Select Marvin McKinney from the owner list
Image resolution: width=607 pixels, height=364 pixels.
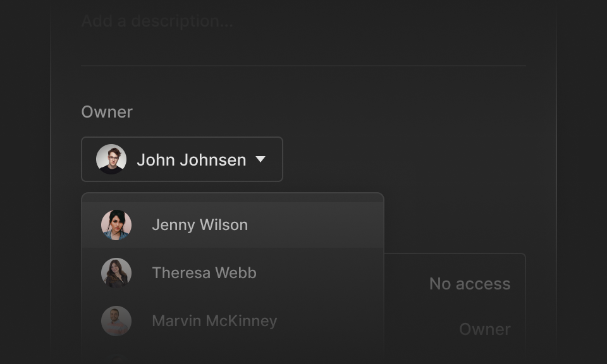coord(233,320)
